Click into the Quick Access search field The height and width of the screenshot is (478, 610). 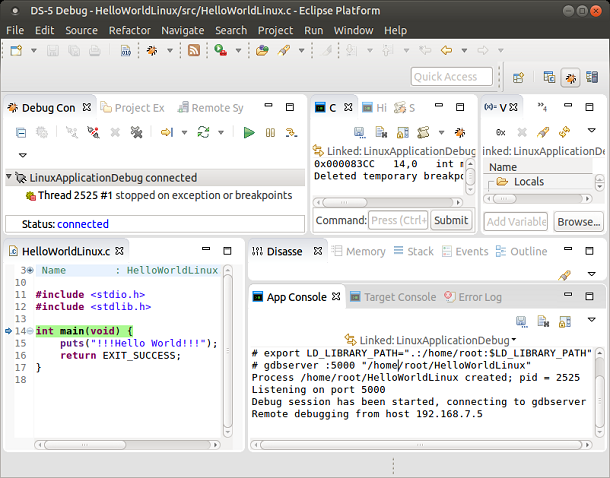(x=451, y=77)
